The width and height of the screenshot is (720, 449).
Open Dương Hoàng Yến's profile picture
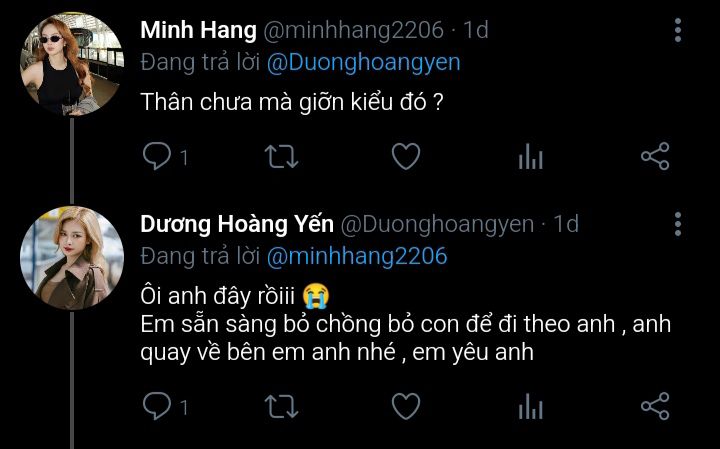pos(71,257)
